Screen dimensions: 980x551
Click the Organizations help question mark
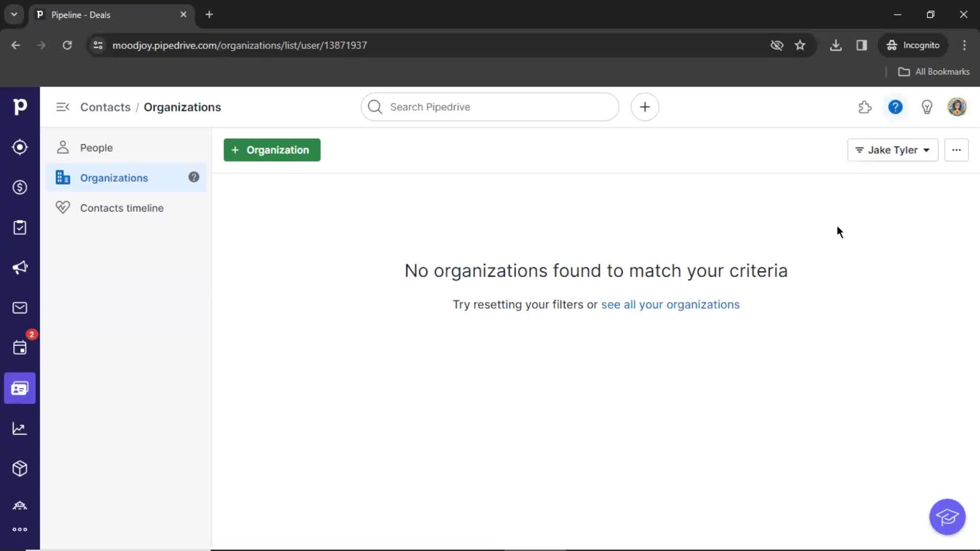(194, 177)
